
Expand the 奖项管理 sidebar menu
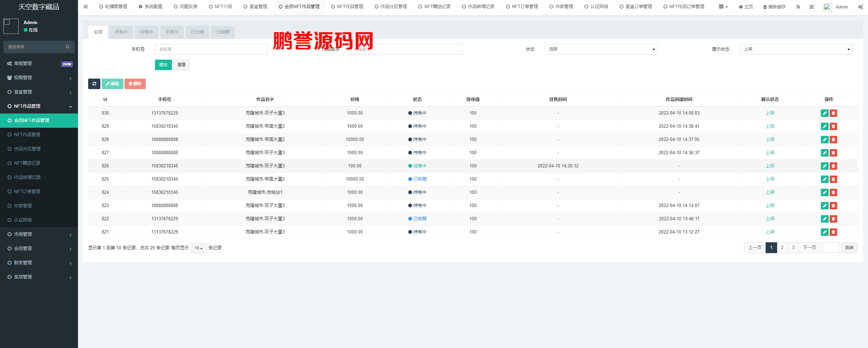click(x=39, y=277)
